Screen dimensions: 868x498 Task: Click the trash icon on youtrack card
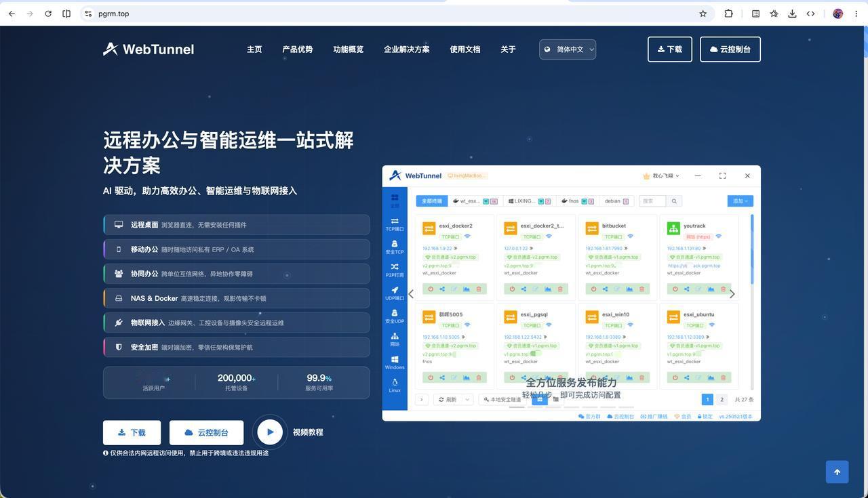point(723,289)
